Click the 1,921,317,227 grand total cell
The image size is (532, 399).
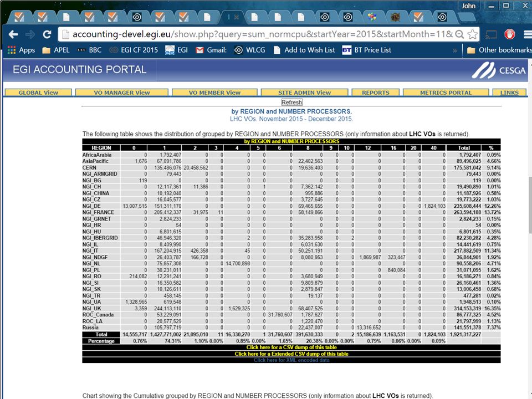465,334
